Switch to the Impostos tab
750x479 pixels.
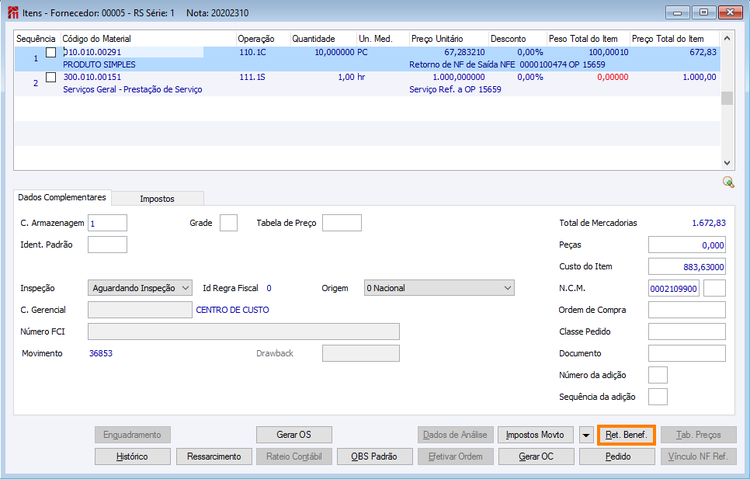coord(157,199)
